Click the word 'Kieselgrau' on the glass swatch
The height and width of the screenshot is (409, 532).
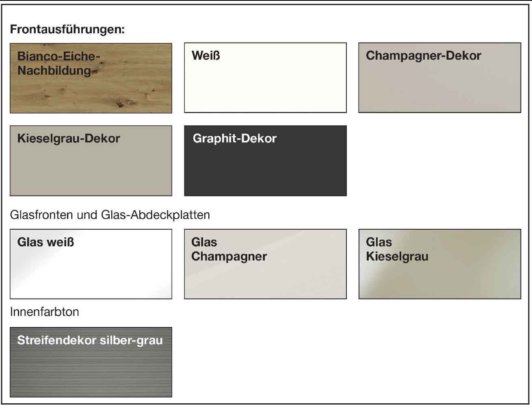(397, 256)
